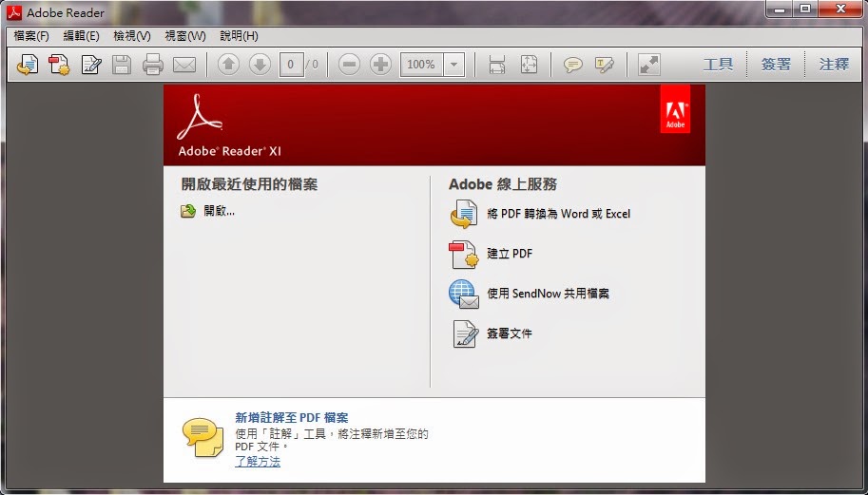Click the Adobe Reader title bar icon
This screenshot has width=868, height=495.
[14, 11]
